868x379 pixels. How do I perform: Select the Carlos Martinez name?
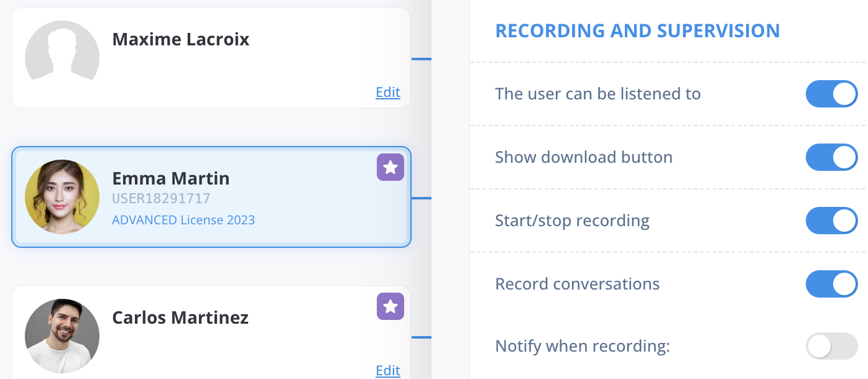[180, 318]
